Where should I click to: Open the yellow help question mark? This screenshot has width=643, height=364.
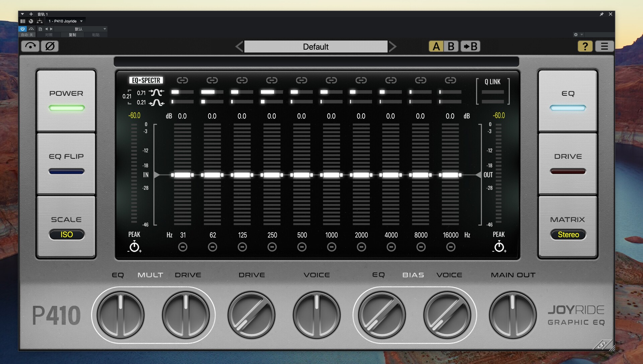coord(585,46)
